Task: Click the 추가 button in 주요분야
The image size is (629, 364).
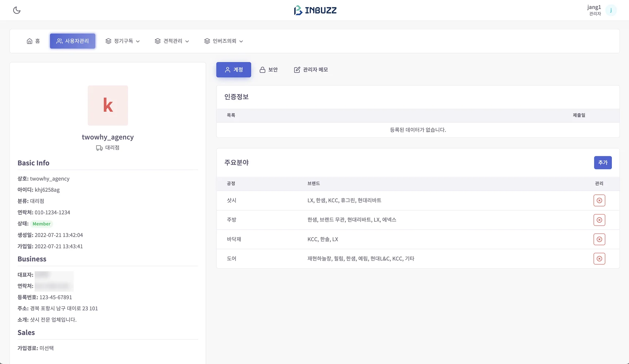Action: coord(603,162)
